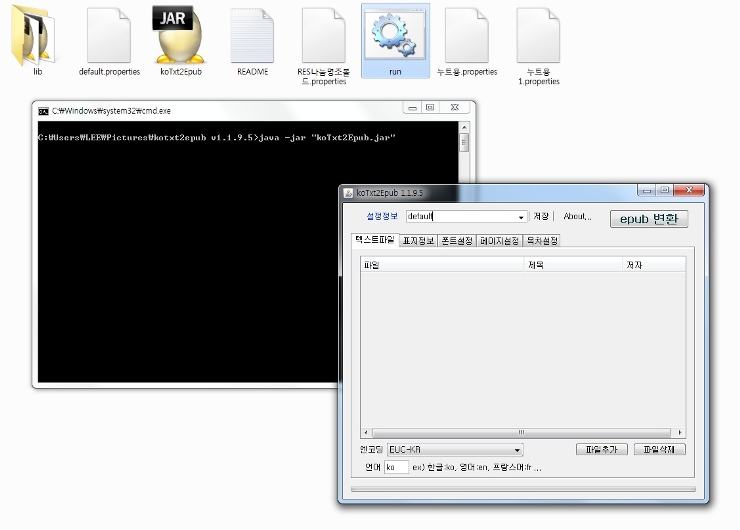Maximize the koTxt2Epub window
This screenshot has height=530, width=740.
click(664, 190)
